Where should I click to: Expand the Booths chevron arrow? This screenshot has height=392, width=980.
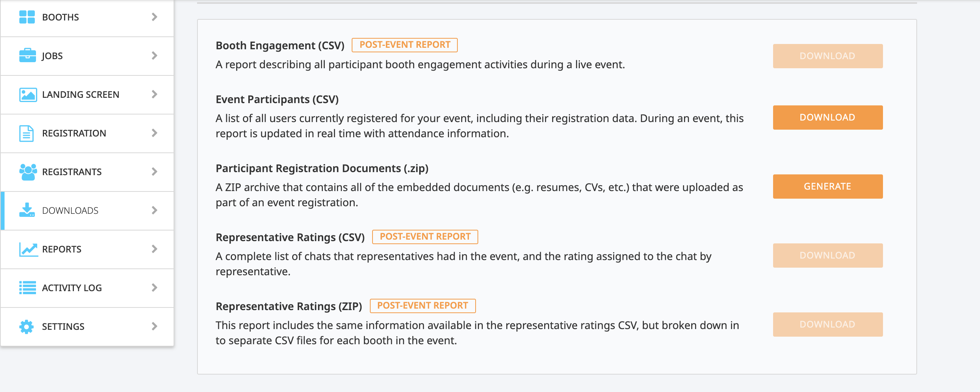point(154,17)
